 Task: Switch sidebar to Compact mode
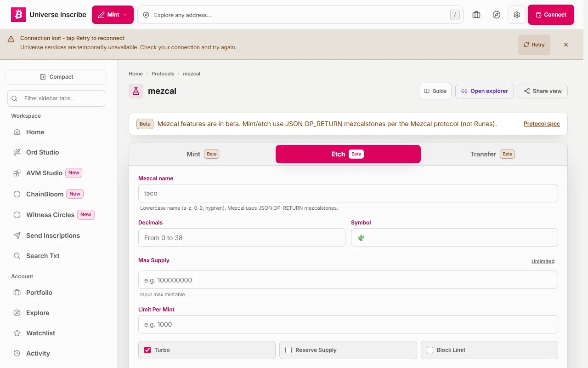(x=56, y=77)
